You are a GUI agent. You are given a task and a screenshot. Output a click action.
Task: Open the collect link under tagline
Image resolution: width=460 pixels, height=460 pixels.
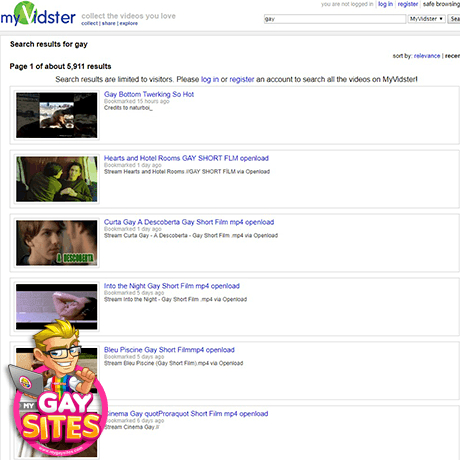click(90, 23)
